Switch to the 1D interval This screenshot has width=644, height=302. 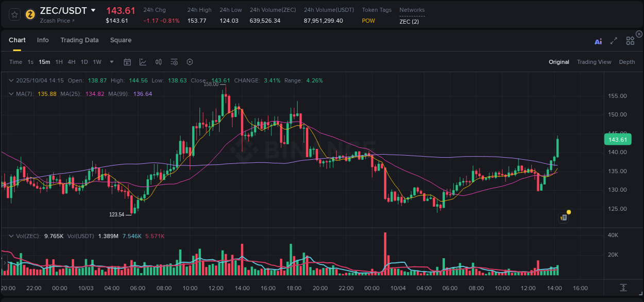tap(83, 61)
